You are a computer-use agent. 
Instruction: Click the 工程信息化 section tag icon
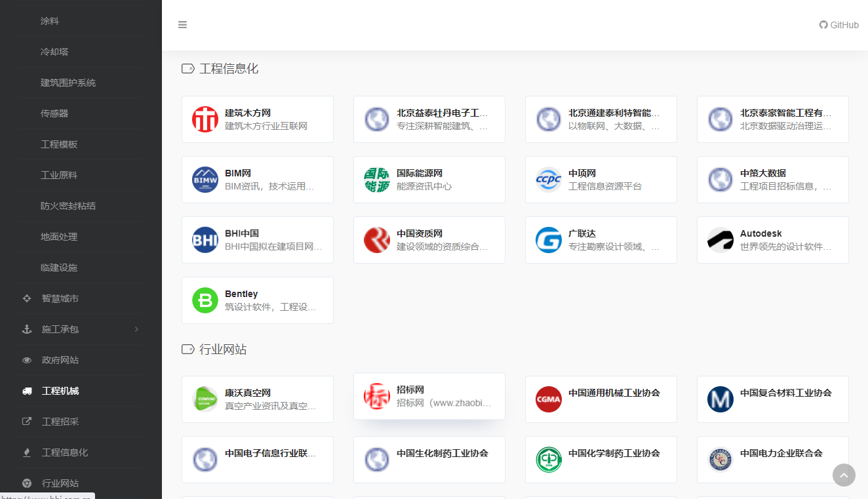pyautogui.click(x=188, y=68)
